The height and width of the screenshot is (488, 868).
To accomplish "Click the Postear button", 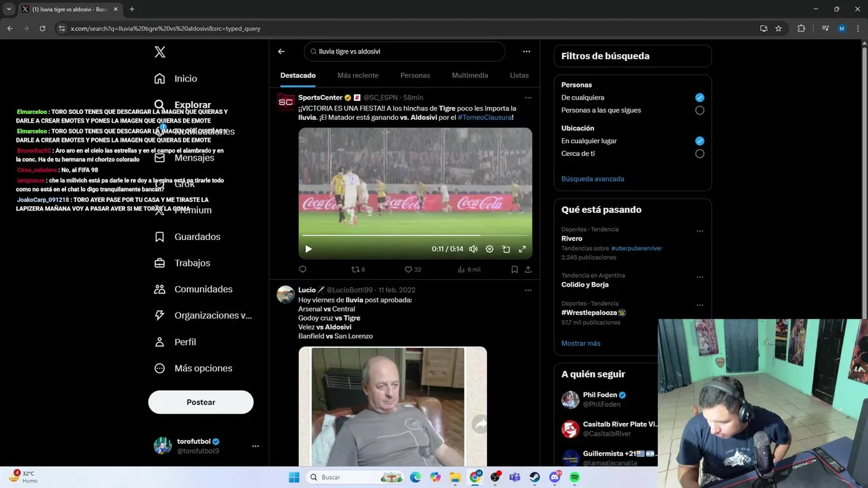I will click(x=201, y=402).
